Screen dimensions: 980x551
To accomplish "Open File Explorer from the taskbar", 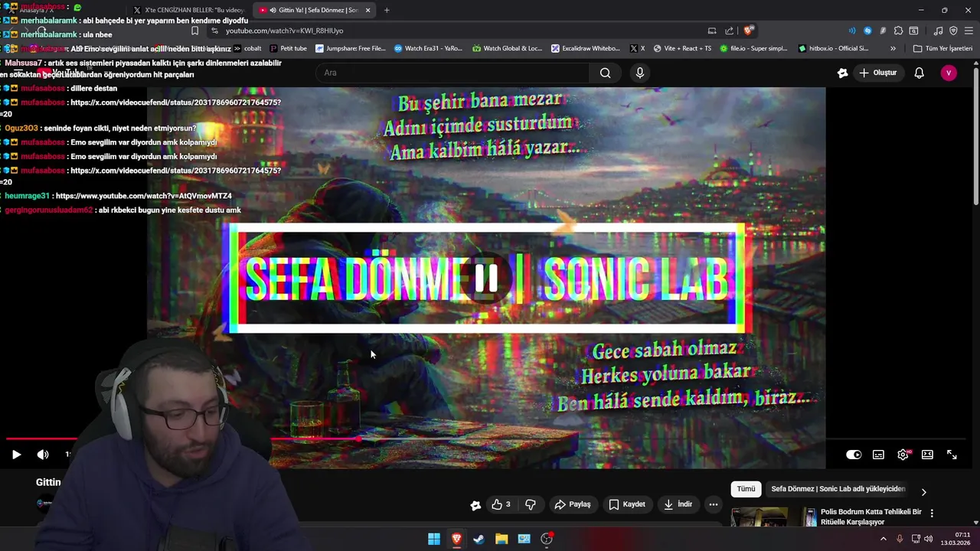I will 501,539.
